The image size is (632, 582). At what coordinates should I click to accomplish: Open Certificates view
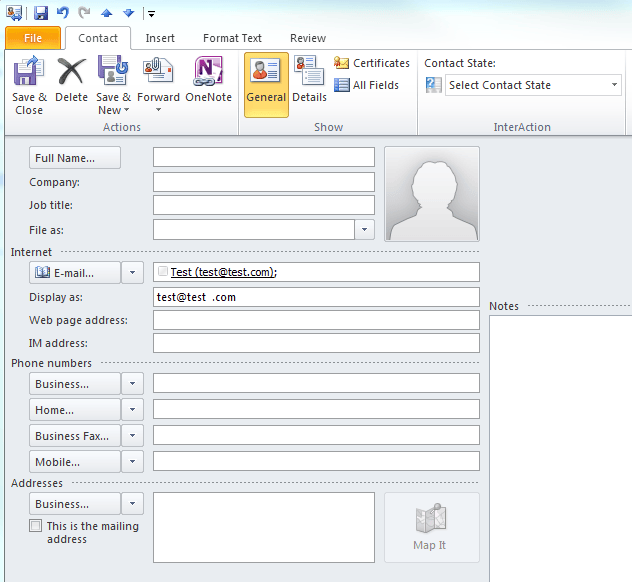pyautogui.click(x=372, y=63)
